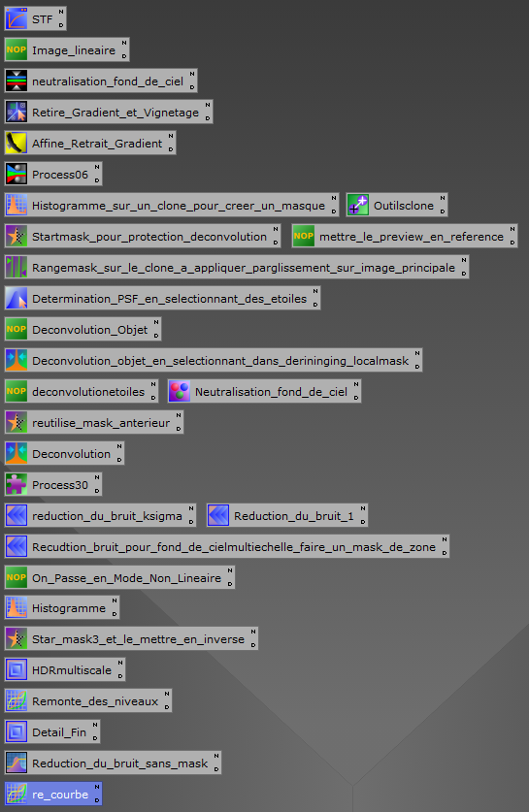
Task: Click the Remonte_des_niveaux curves icon
Action: [17, 701]
